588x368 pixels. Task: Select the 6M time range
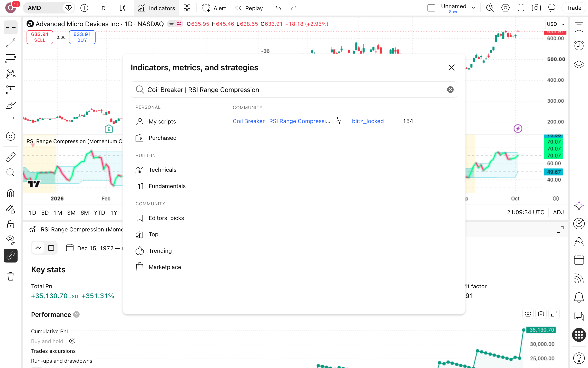pos(85,212)
